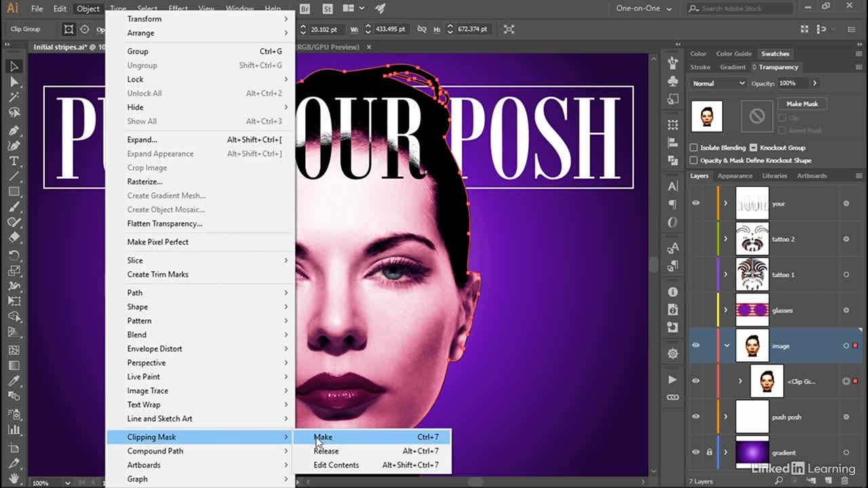The height and width of the screenshot is (488, 868).
Task: Open the Compound Path submenu
Action: pos(201,451)
